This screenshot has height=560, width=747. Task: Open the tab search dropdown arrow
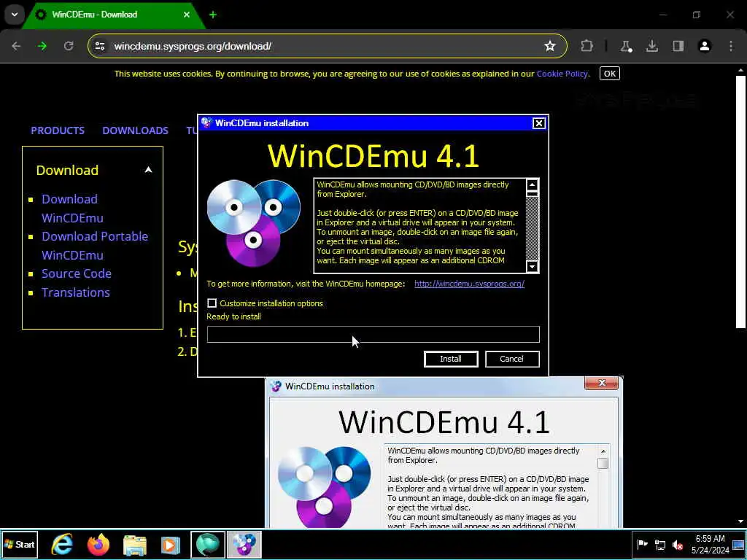coord(15,15)
